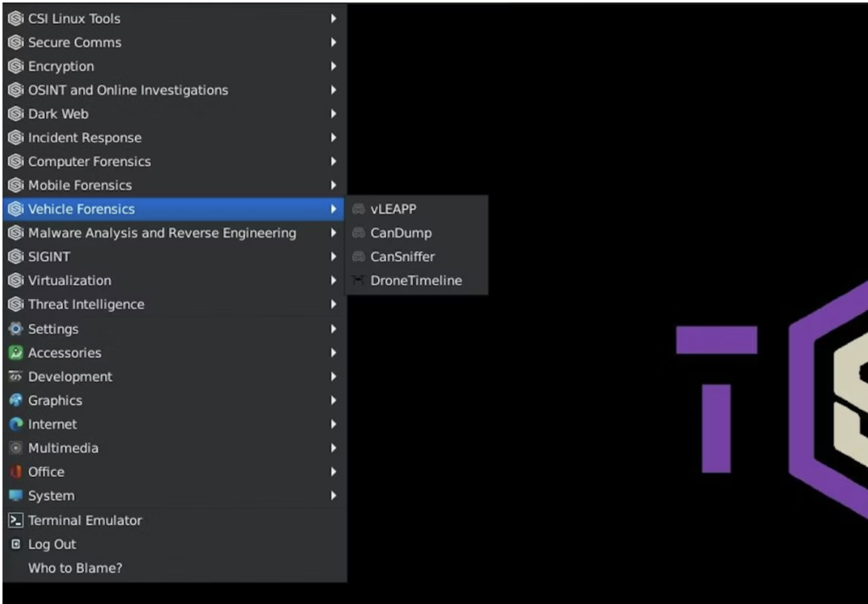Screen dimensions: 868x604
Task: Open the Development menu entry
Action: point(175,377)
